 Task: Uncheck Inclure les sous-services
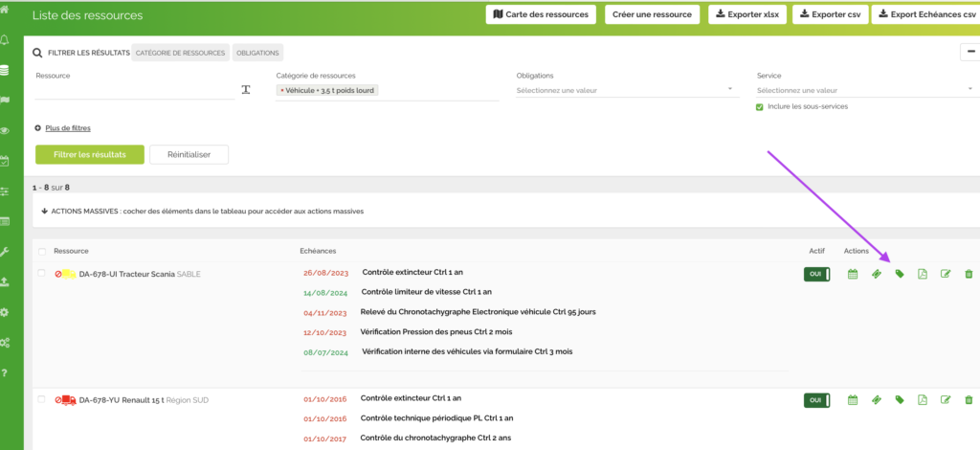click(x=760, y=106)
